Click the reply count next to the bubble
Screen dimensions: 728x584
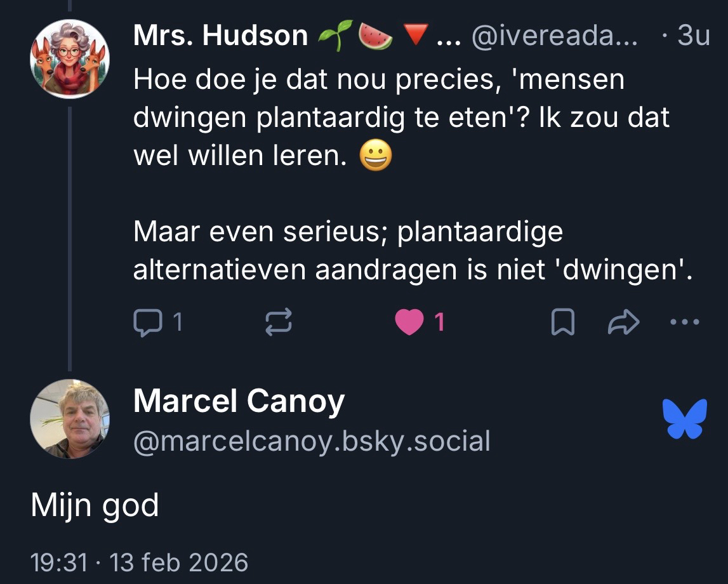[178, 323]
